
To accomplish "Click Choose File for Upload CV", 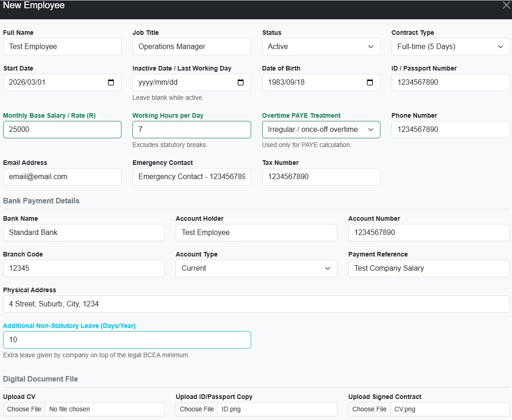I will click(x=24, y=409).
